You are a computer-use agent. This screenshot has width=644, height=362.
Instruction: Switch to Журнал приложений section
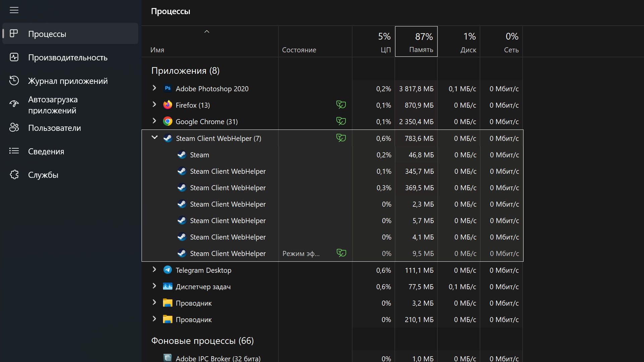[67, 81]
